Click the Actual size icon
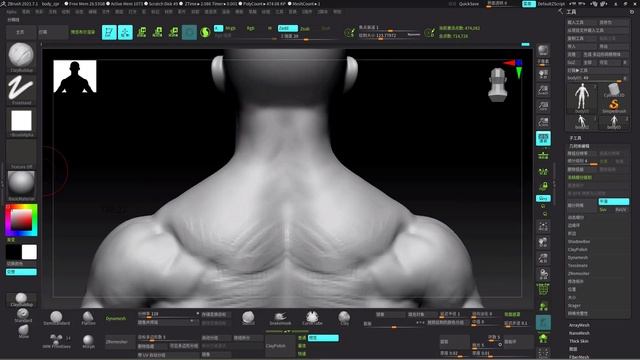640x360 pixels. (x=543, y=107)
